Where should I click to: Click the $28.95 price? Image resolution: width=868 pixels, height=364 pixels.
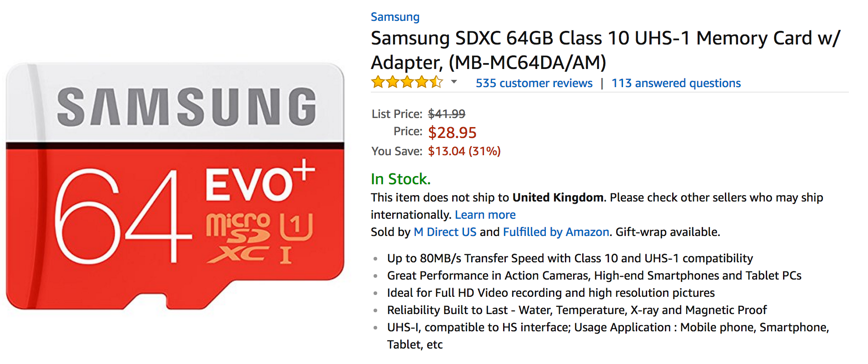[452, 133]
